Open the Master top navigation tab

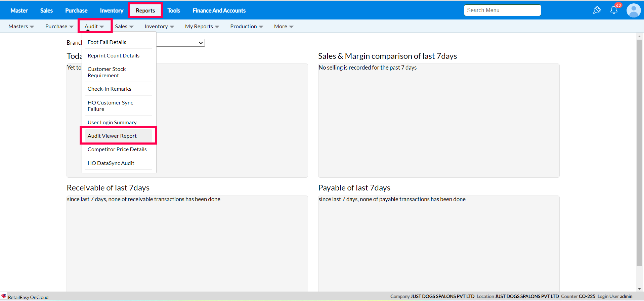pos(19,11)
